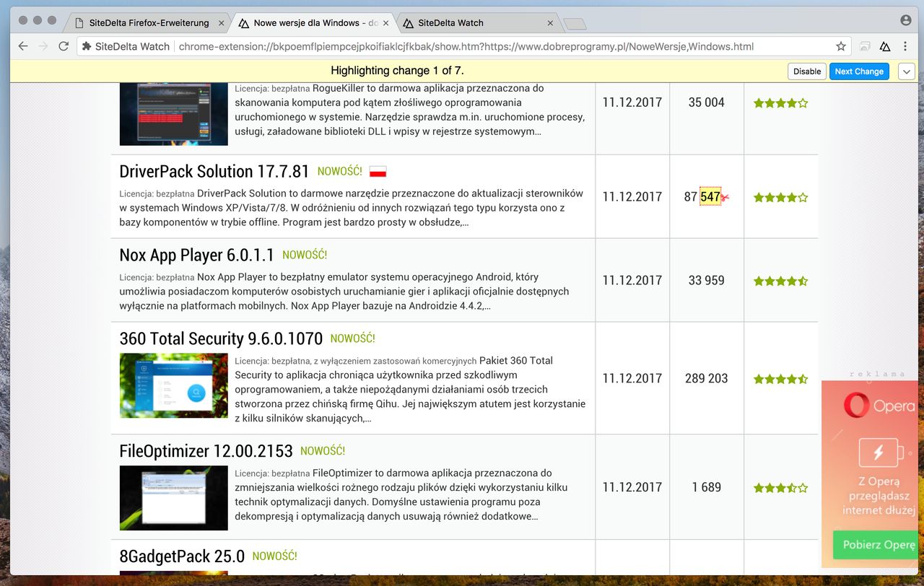Open the FileOptimizer screenshot thumbnail
The width and height of the screenshot is (924, 586).
(x=174, y=498)
